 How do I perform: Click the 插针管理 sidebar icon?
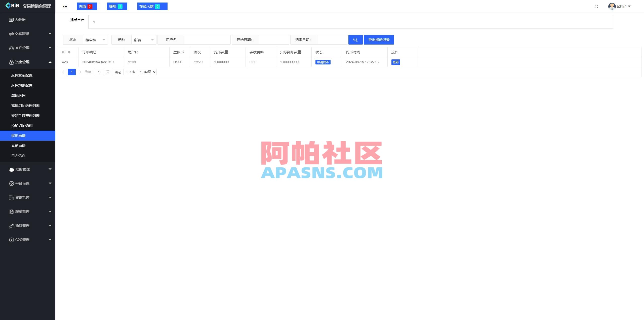click(11, 226)
